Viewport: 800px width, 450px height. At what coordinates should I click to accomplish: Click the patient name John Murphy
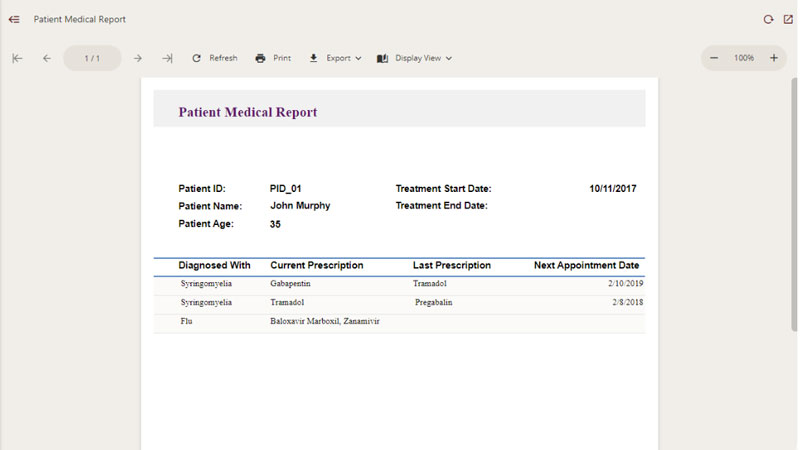(300, 206)
